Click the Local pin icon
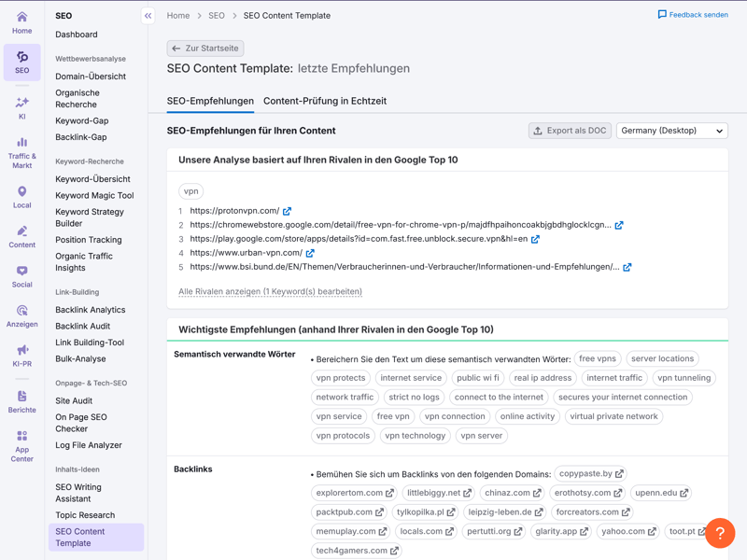747x560 pixels. click(x=21, y=192)
